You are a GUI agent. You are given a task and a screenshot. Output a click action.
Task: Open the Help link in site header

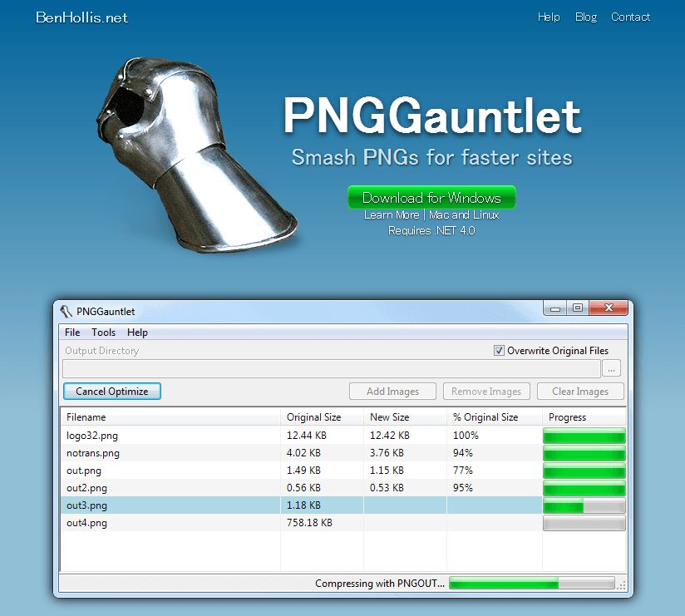tap(549, 17)
